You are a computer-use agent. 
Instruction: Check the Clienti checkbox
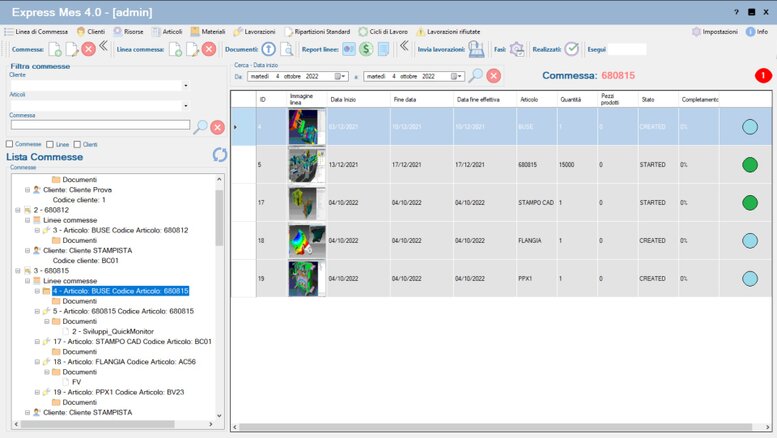78,145
